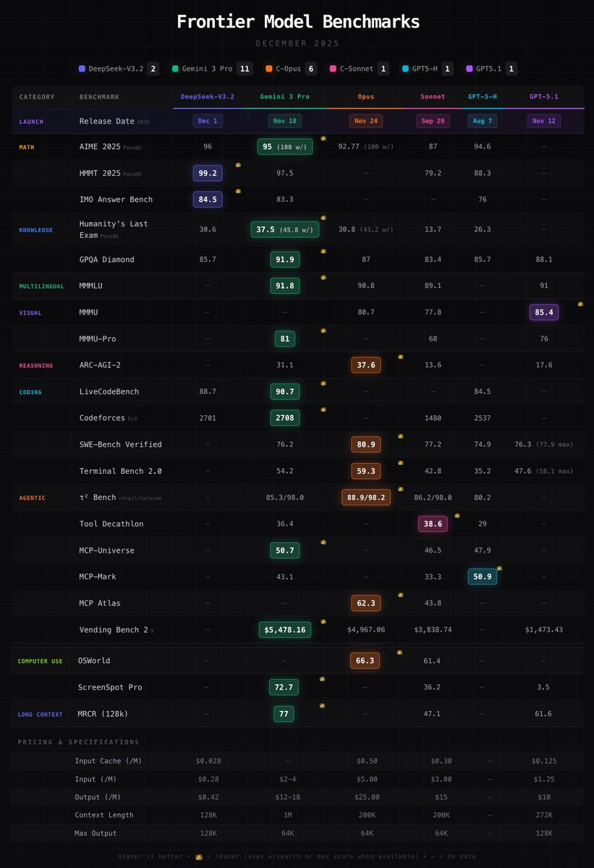Click the C-Opus count badge 6 in legend
The image size is (594, 868).
pos(310,69)
